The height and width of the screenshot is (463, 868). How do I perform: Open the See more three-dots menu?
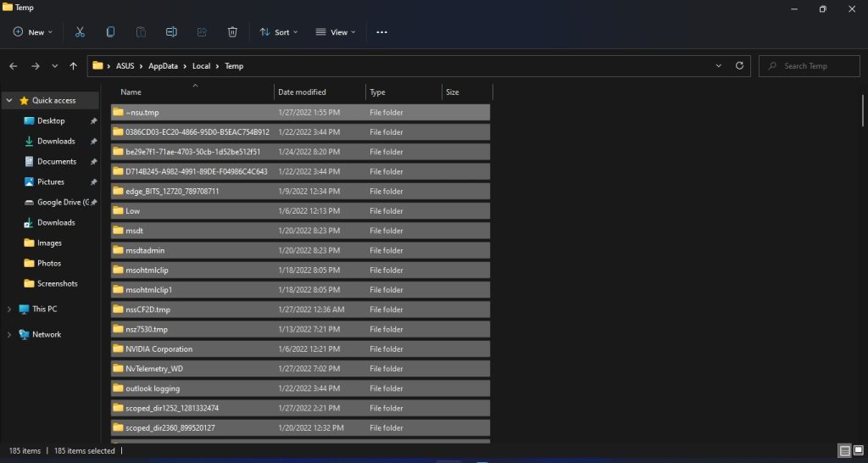coord(381,32)
